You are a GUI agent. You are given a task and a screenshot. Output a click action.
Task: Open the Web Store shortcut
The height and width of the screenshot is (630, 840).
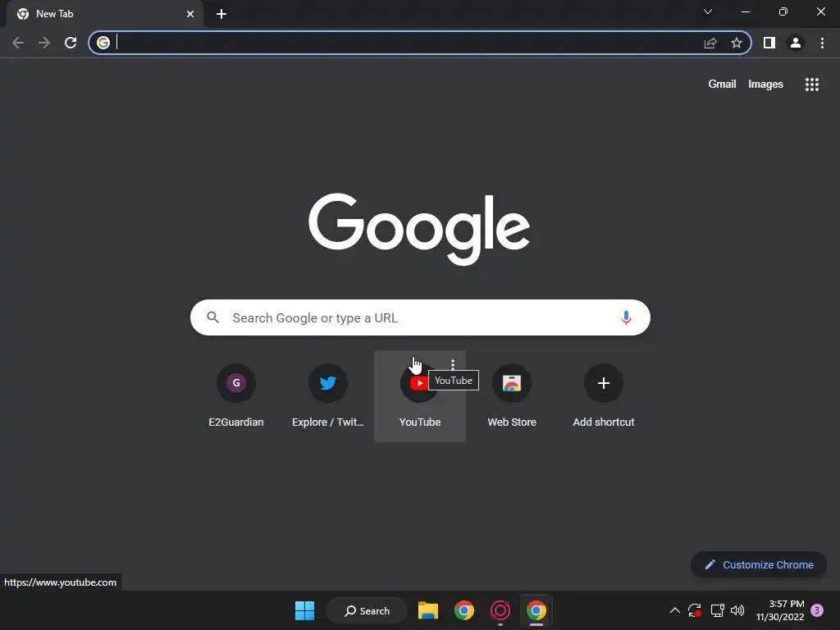pyautogui.click(x=512, y=396)
